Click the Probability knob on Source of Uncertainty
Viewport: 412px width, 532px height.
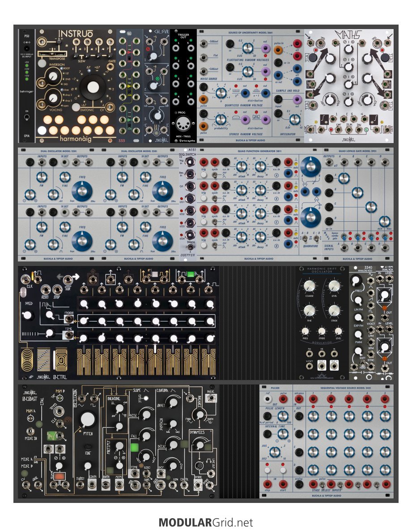tap(221, 119)
